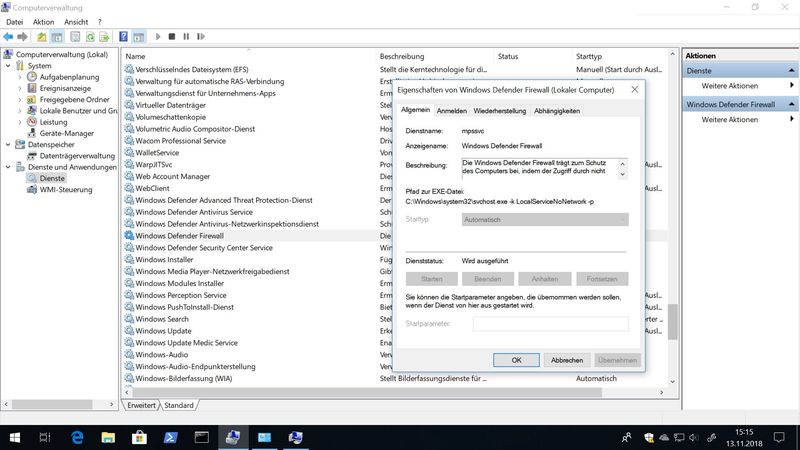The height and width of the screenshot is (450, 800).
Task: Open the Datei menu
Action: [x=14, y=22]
